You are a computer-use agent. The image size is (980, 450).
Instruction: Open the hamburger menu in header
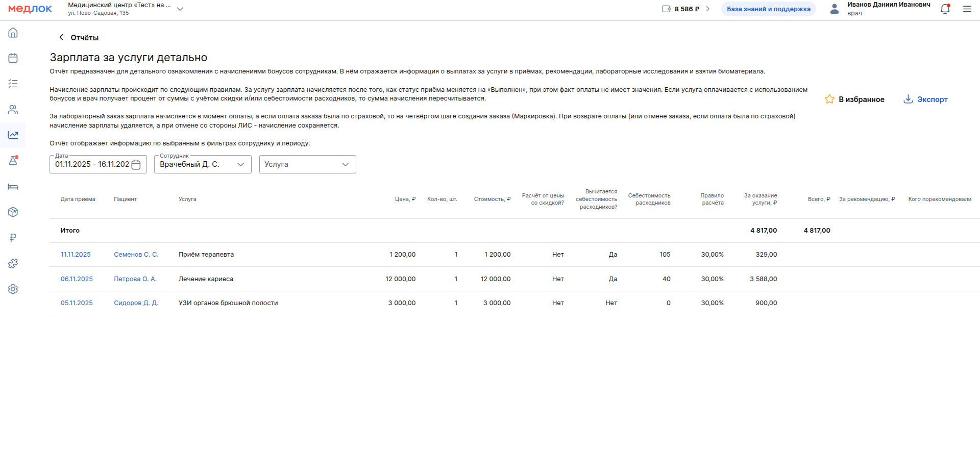pyautogui.click(x=967, y=9)
